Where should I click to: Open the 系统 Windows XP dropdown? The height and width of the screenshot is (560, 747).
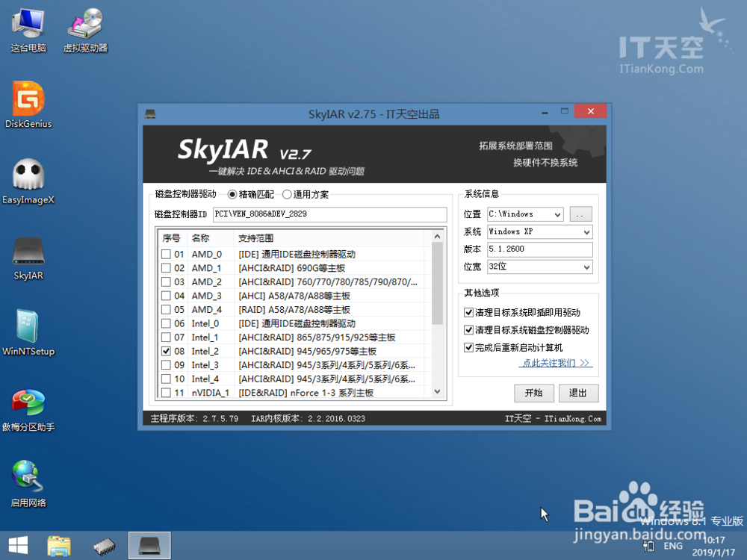point(540,232)
